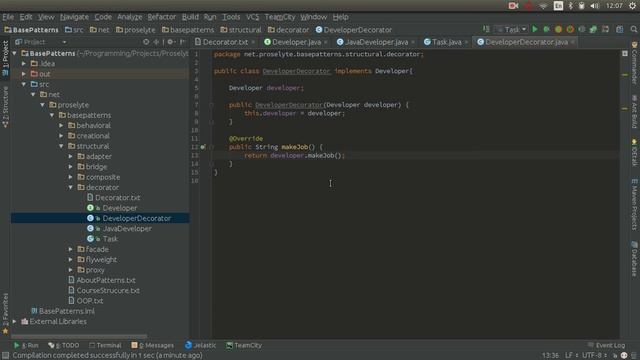Screen dimensions: 640x360
Task: Open the VCS menu
Action: 252,17
